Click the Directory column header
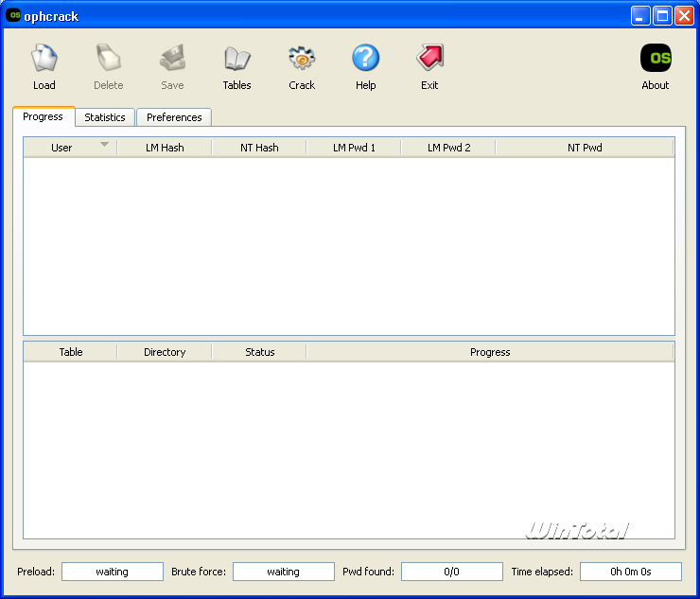Screen dimensions: 700x599 pyautogui.click(x=165, y=352)
